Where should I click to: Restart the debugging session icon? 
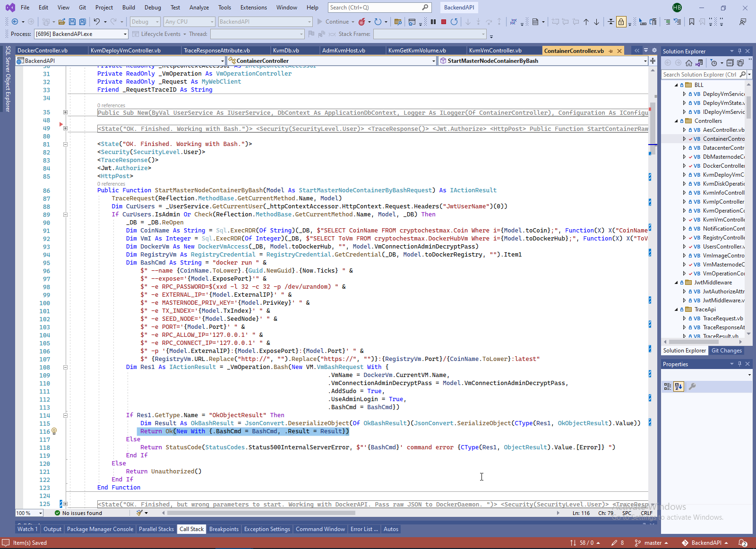(454, 22)
